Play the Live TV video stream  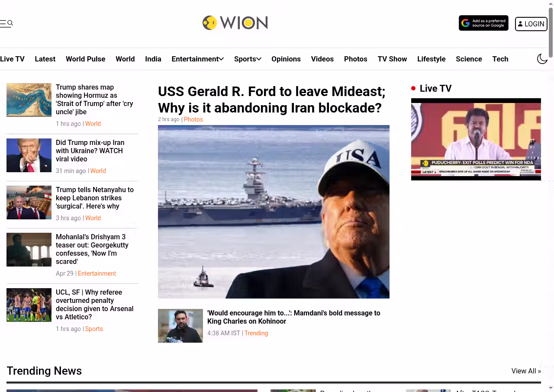476,139
